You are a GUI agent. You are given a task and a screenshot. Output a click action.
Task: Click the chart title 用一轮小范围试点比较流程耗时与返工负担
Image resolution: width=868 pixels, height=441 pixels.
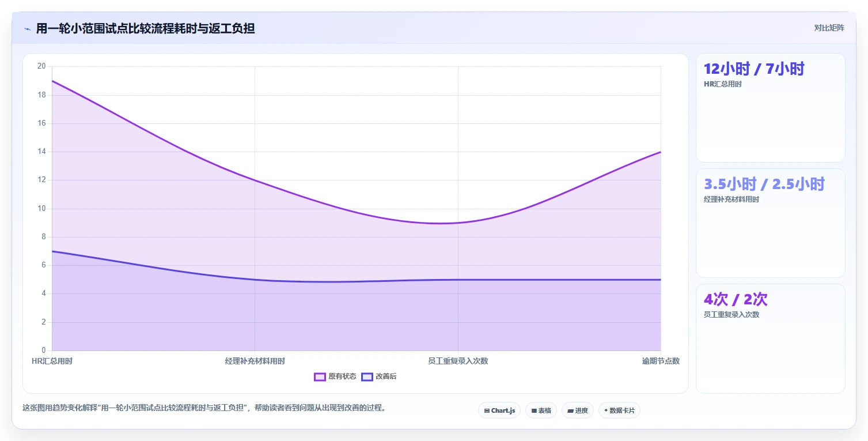145,28
